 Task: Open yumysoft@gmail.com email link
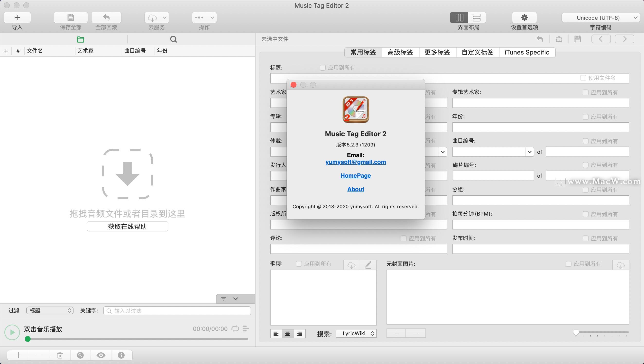coord(356,162)
